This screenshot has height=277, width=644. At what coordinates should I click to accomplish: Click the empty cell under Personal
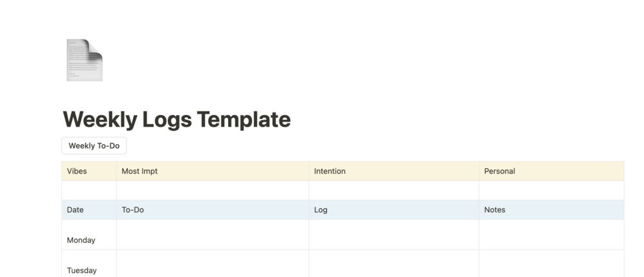tap(551, 191)
